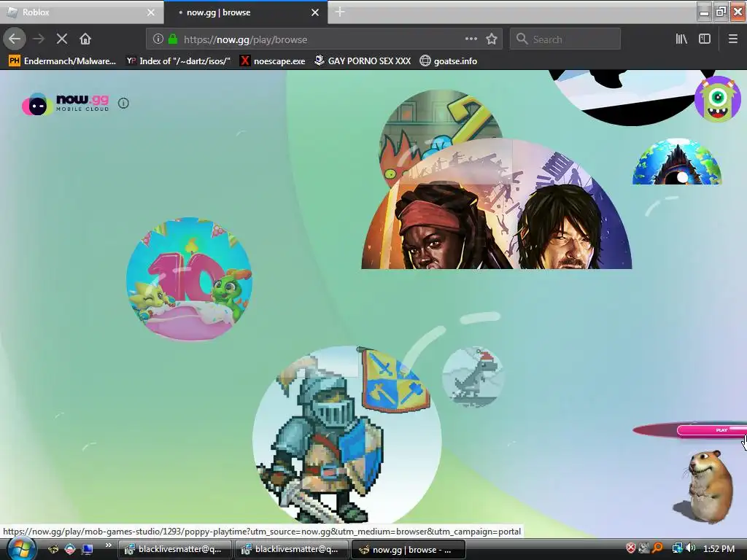Open the pixel knight game bubble
The height and width of the screenshot is (560, 747).
point(347,435)
